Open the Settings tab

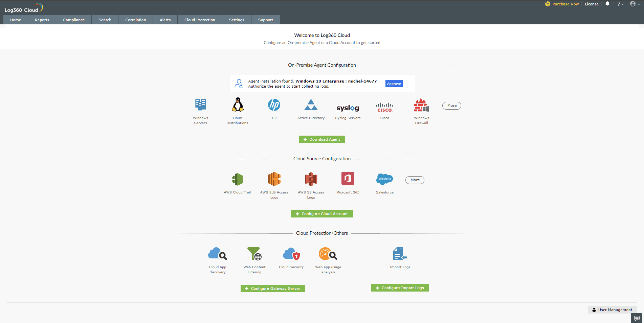(x=237, y=20)
